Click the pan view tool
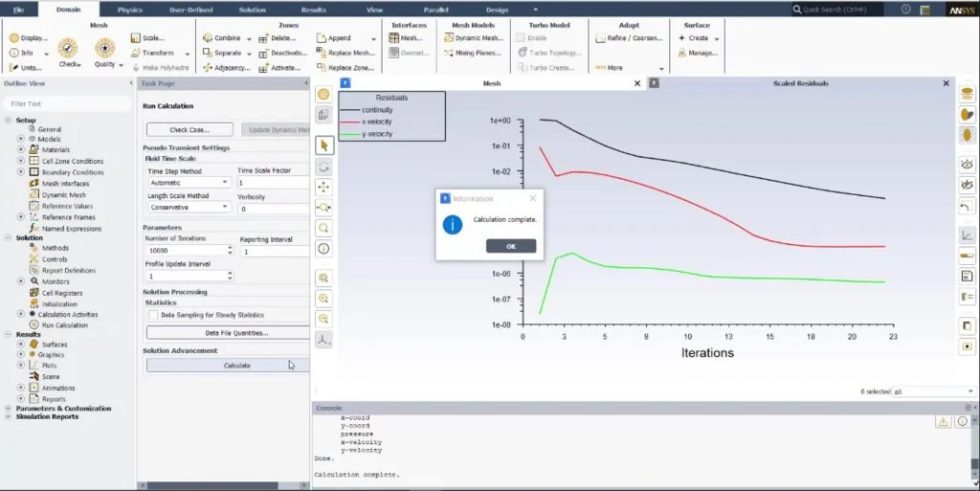 pos(323,187)
